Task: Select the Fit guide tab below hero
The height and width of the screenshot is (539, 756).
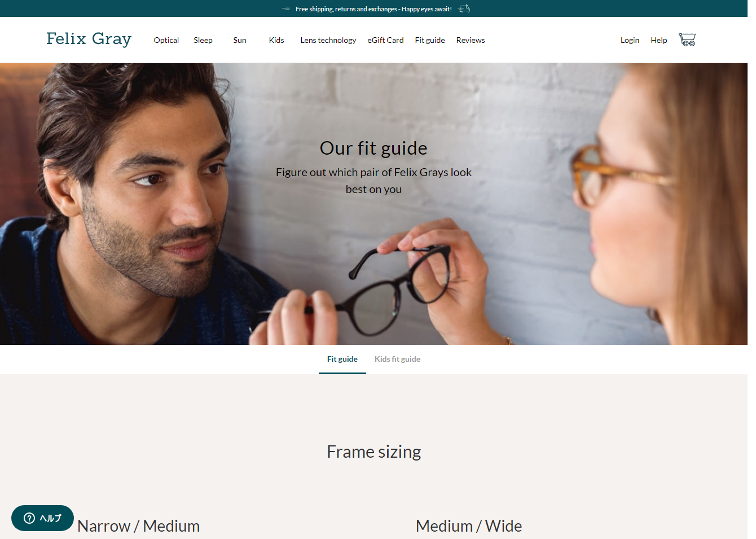Action: [342, 359]
